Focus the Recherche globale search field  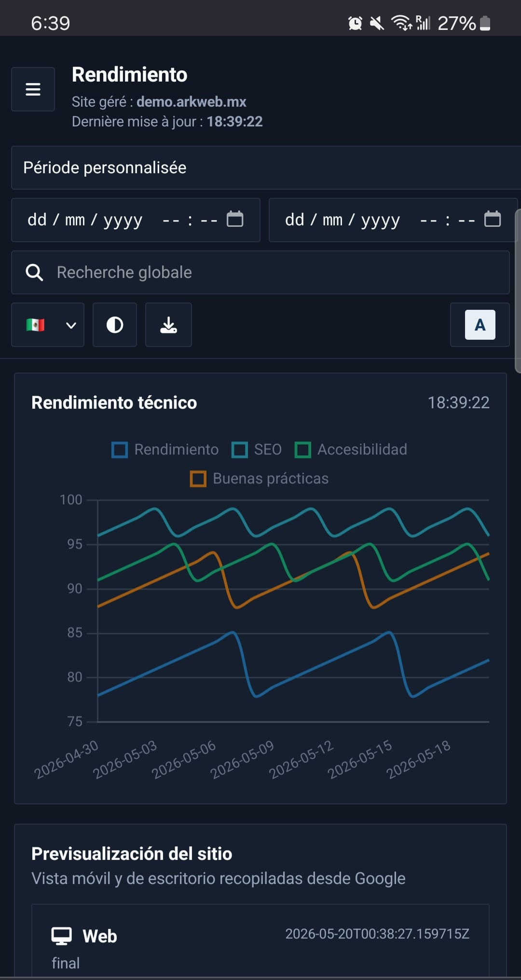pos(260,272)
